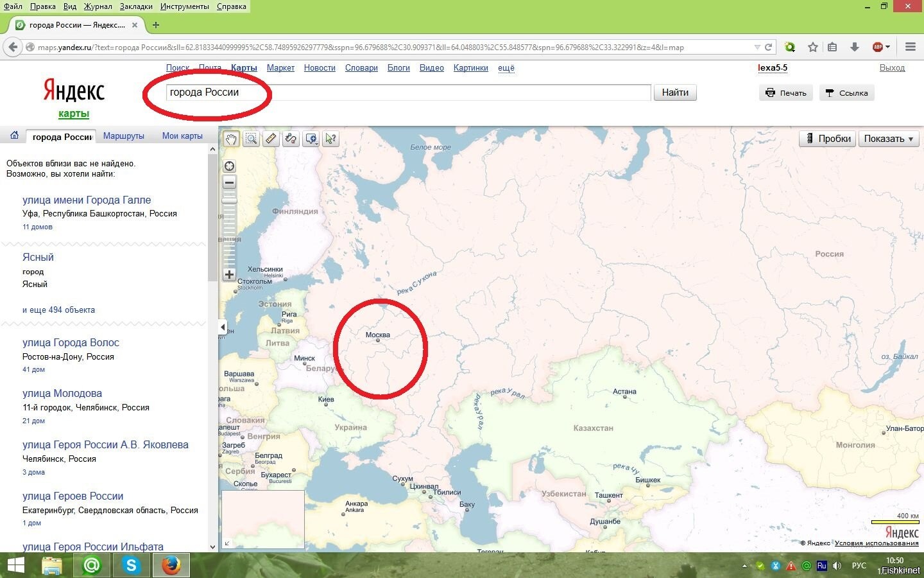Select the hand pan tool on map
The width and height of the screenshot is (924, 578).
pos(231,139)
